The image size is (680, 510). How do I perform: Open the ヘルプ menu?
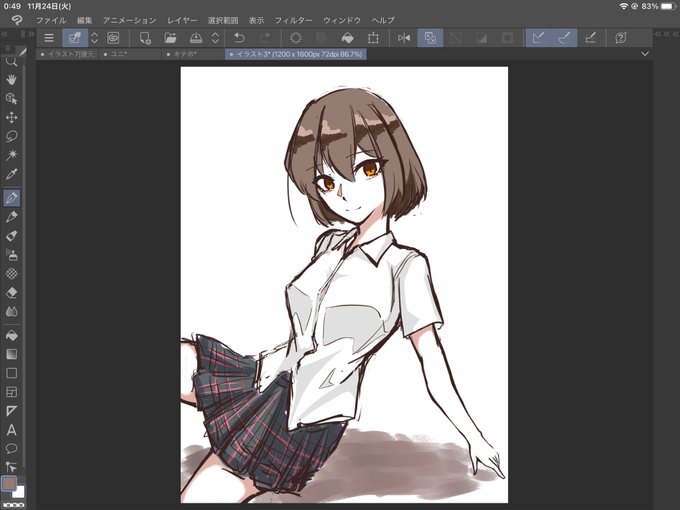(383, 20)
